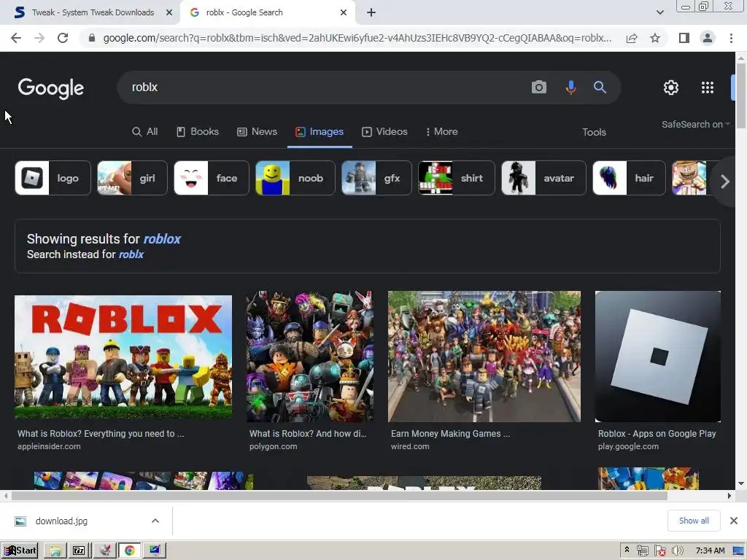Click the lock icon in address bar

tap(92, 38)
